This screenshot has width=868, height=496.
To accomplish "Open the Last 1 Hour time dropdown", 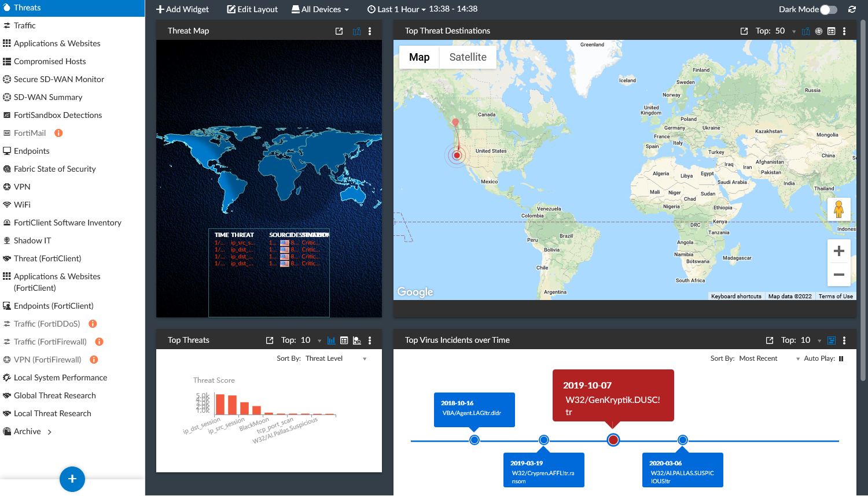I will pos(396,9).
